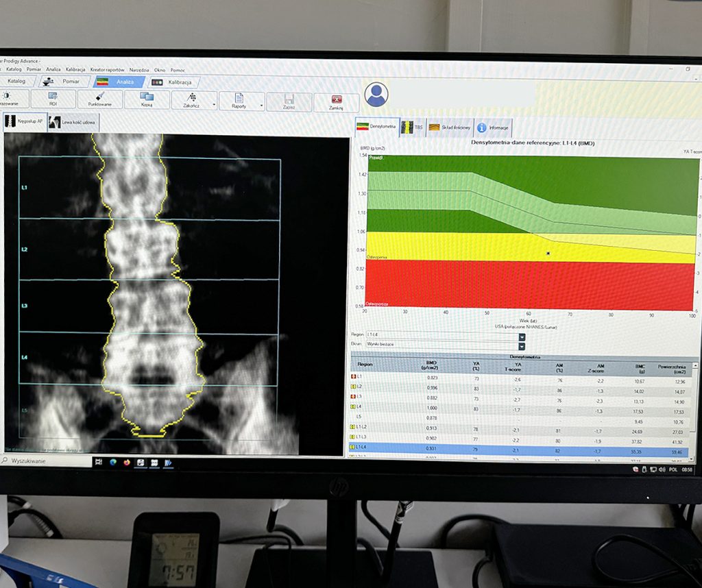Click the Zakończ toolbar icon

pyautogui.click(x=192, y=97)
